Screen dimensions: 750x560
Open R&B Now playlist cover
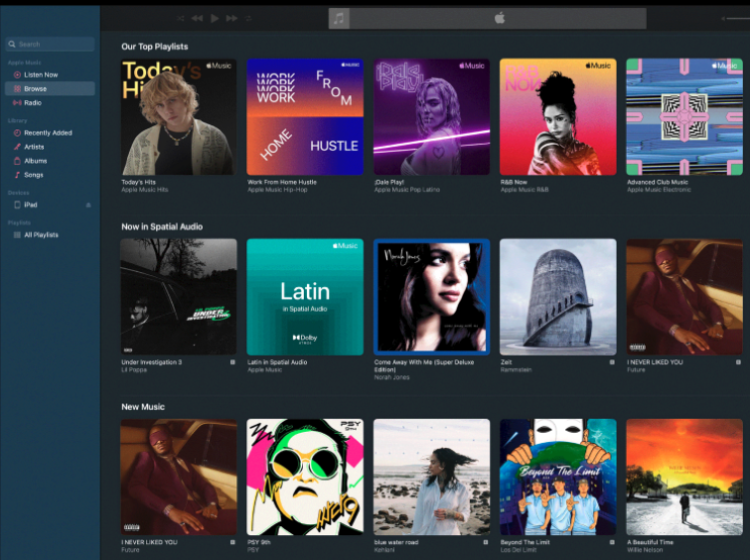point(558,117)
